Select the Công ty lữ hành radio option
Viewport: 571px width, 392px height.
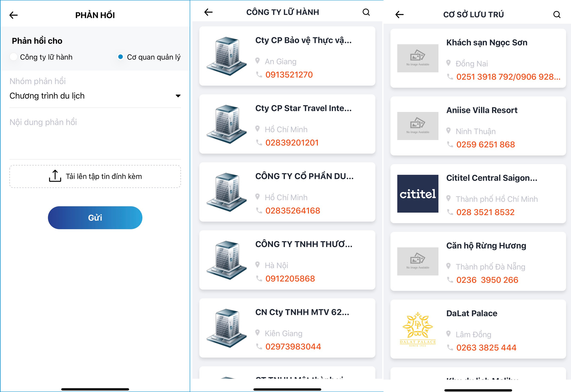pos(13,57)
